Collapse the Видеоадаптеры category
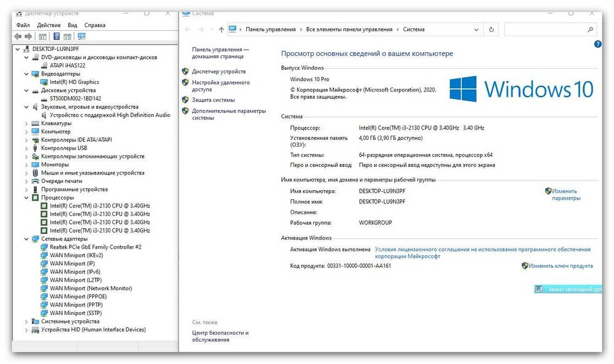Viewport: 614px width, 364px height. [26, 74]
